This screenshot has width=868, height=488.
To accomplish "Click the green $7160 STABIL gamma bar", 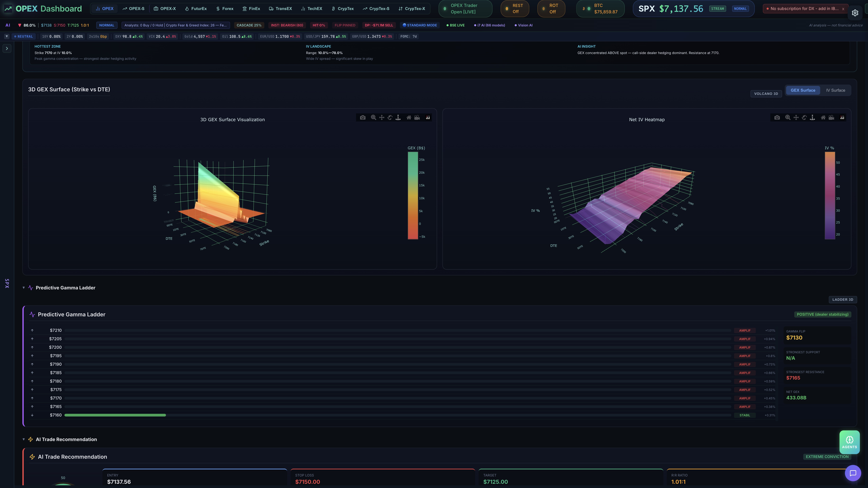I will coord(115,415).
